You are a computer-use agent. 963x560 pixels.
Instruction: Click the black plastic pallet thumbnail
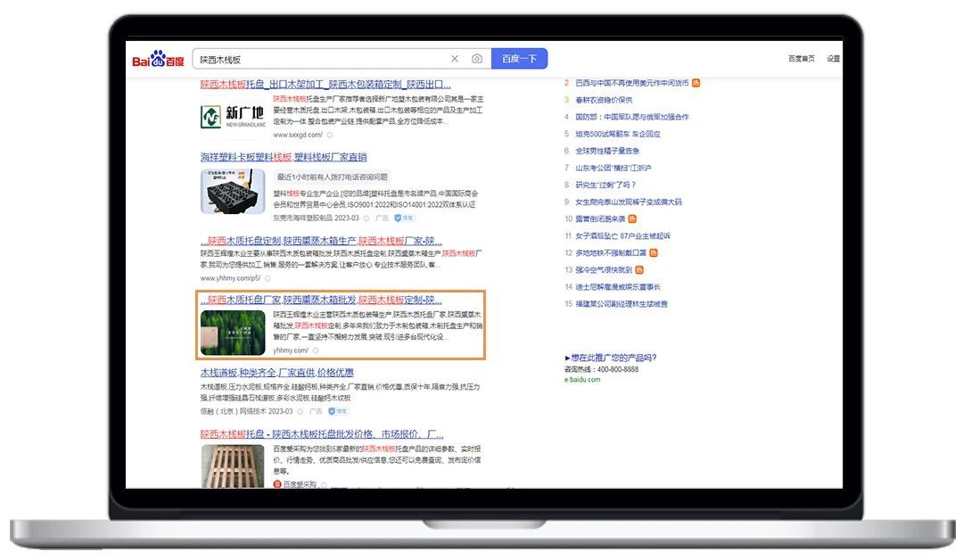tap(234, 191)
